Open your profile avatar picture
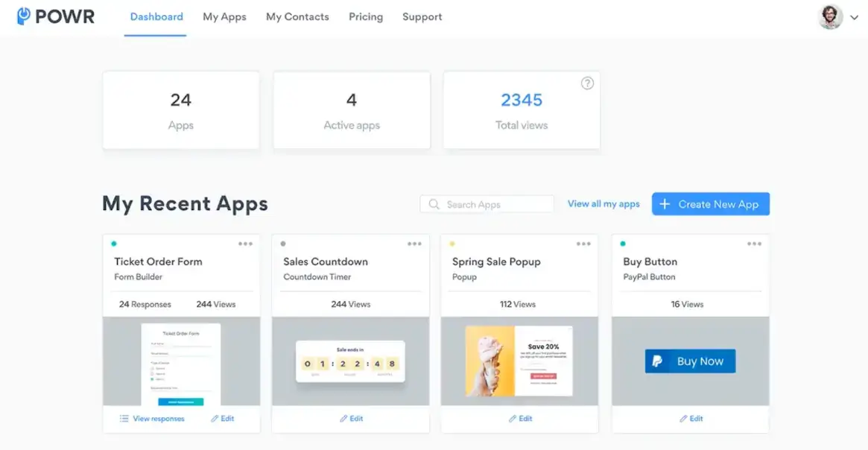Image resolution: width=868 pixels, height=450 pixels. tap(830, 16)
